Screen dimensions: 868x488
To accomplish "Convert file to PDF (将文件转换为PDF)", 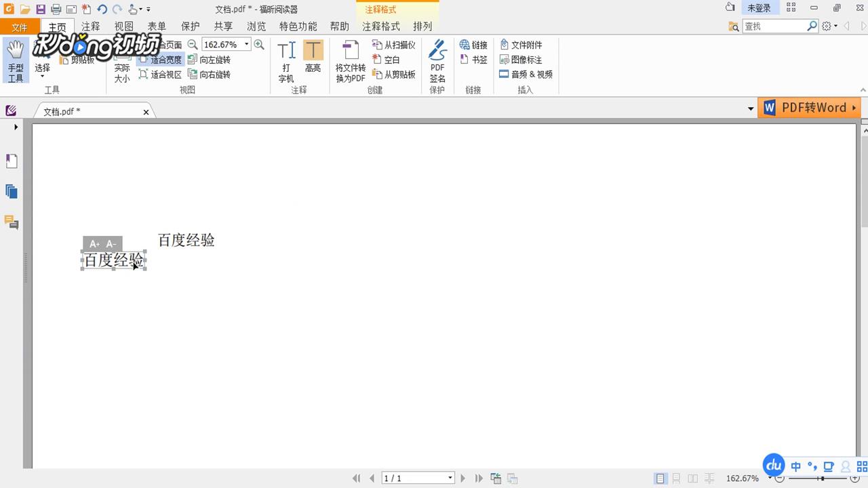I will pos(351,62).
